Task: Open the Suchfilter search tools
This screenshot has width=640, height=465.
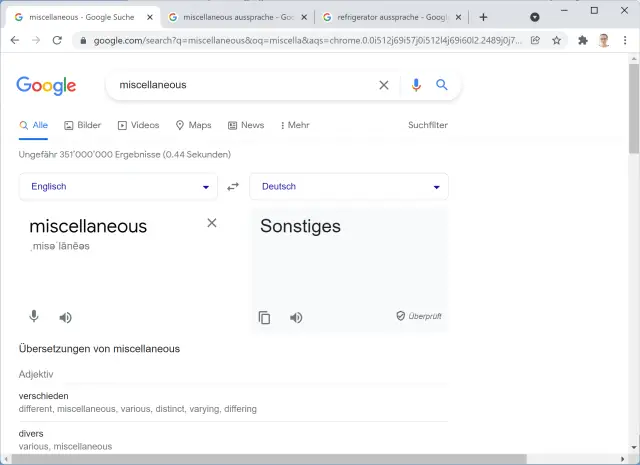Action: coord(428,125)
